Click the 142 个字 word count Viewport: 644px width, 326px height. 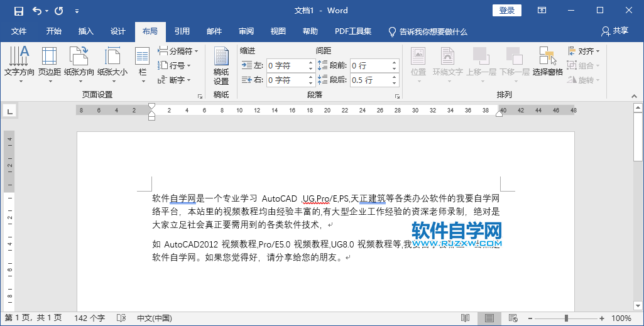pos(90,318)
